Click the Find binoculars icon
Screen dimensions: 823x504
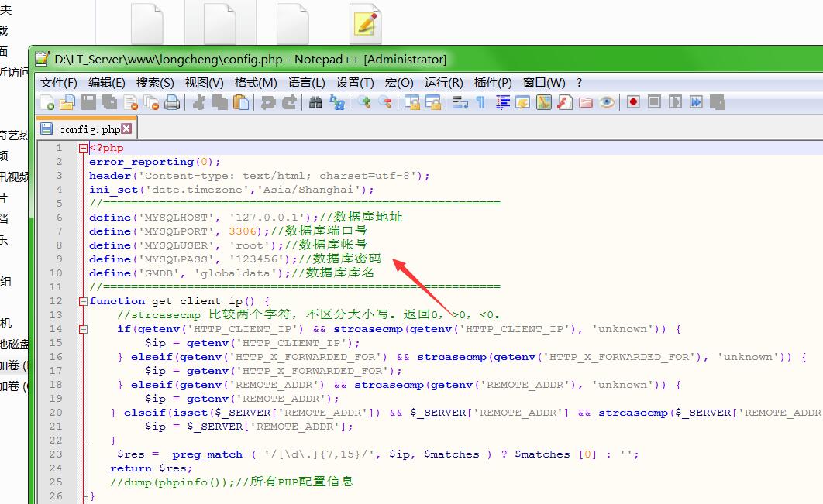(x=315, y=102)
